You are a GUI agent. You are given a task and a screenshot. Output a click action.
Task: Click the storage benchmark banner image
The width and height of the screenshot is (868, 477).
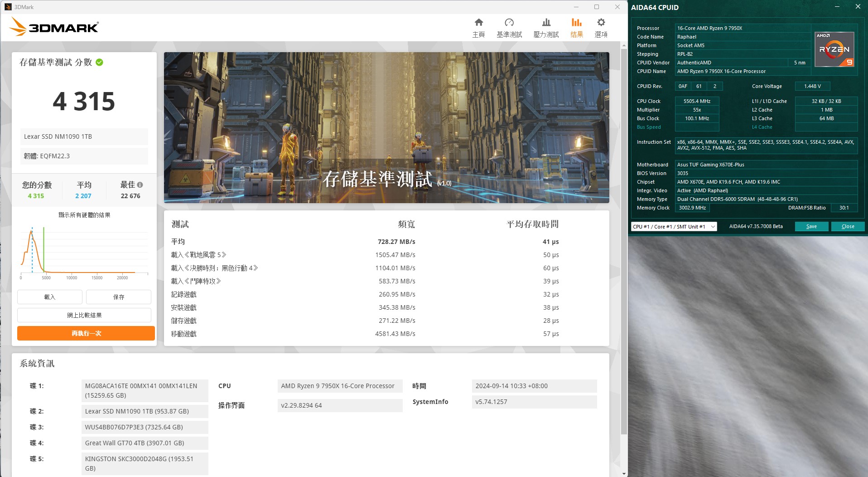point(386,127)
